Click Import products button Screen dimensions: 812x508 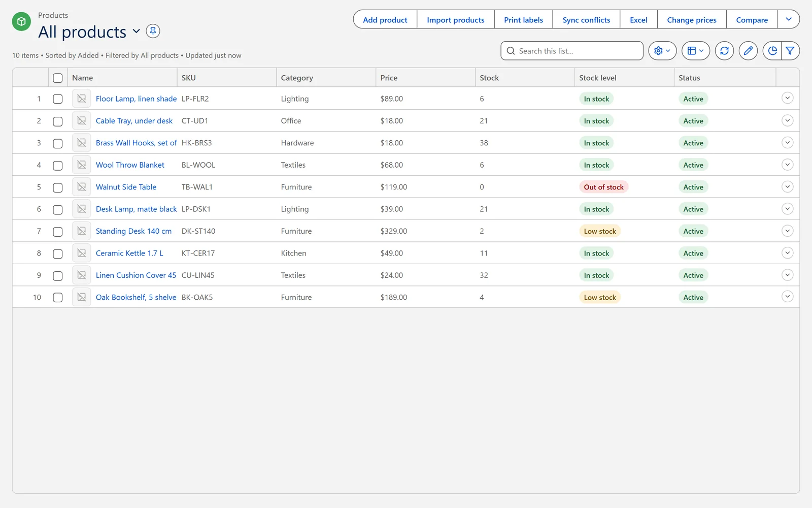(x=456, y=19)
